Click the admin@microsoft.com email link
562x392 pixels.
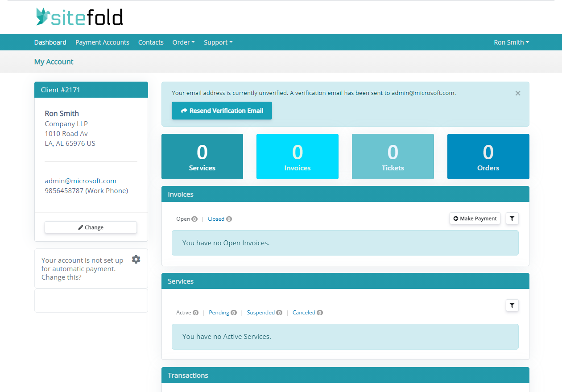[x=80, y=181]
